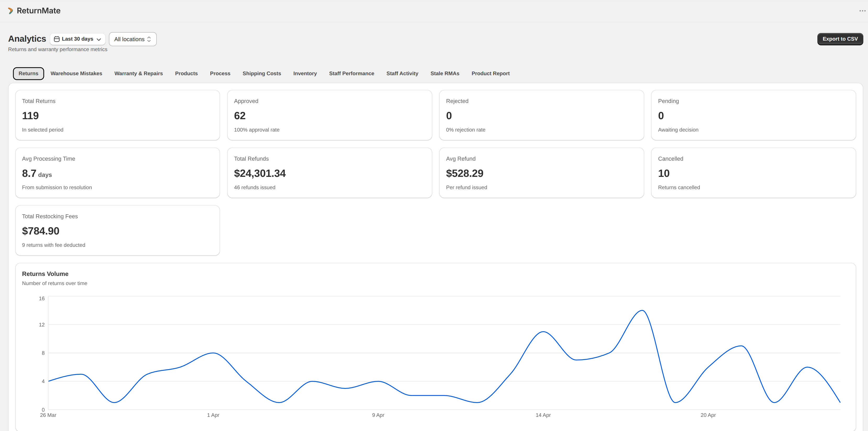Click the 9 Apr axis label
The image size is (868, 431).
click(378, 415)
